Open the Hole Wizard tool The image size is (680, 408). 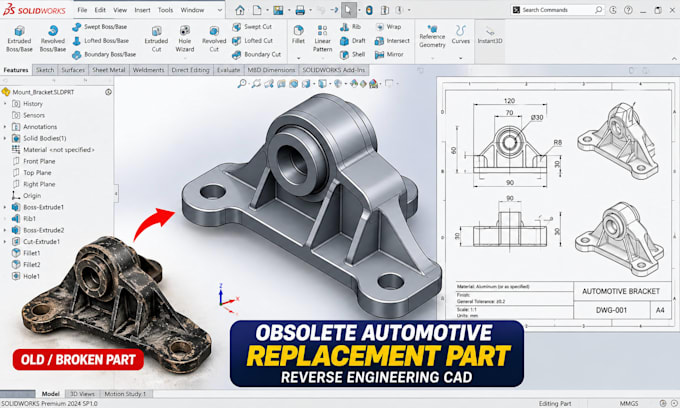click(185, 39)
